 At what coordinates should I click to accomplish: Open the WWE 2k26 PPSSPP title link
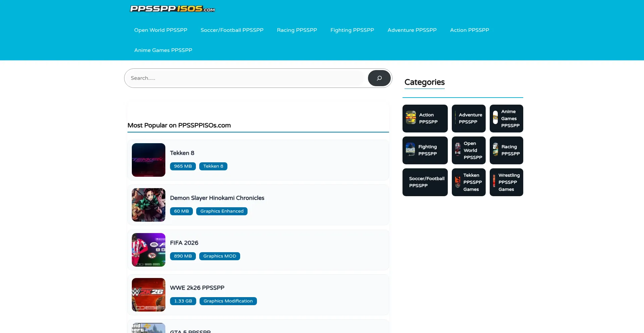[197, 288]
